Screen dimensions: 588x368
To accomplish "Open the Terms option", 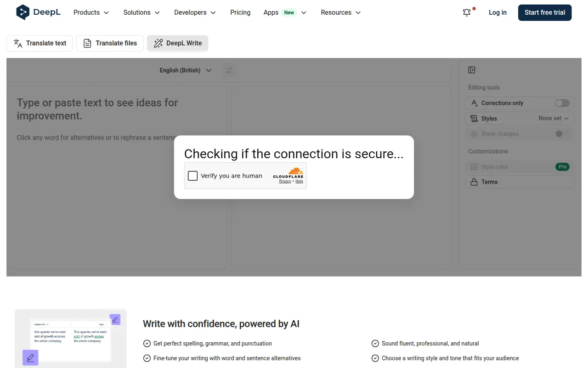I will click(x=520, y=182).
